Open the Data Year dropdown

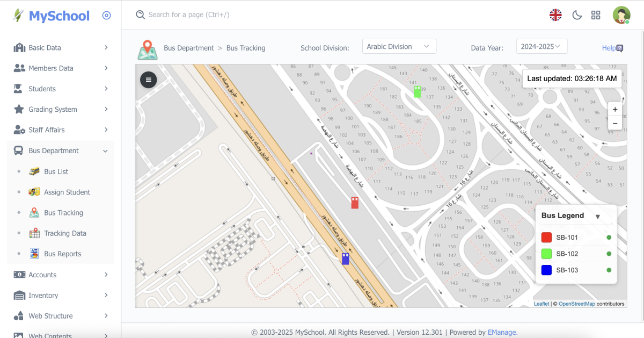(541, 47)
